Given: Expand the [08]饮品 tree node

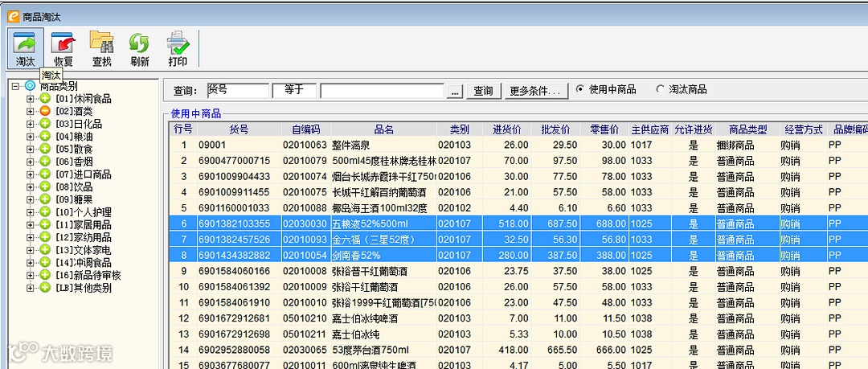Looking at the screenshot, I should pos(30,187).
